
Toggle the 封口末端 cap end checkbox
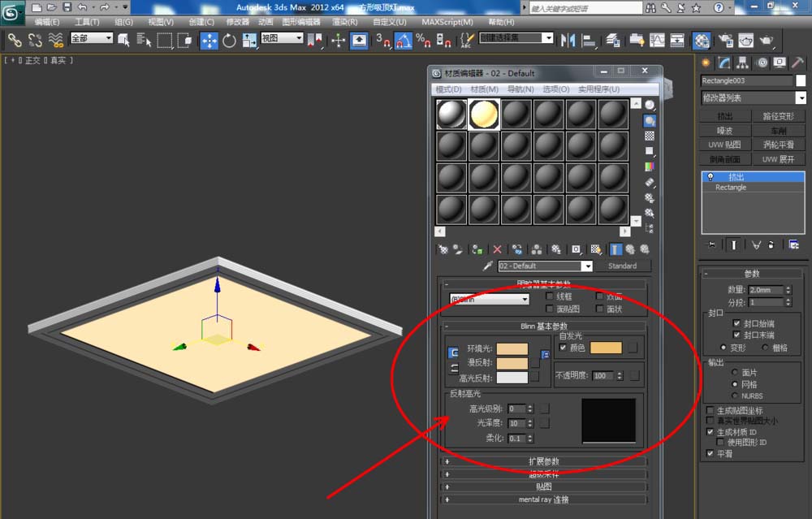tap(736, 335)
